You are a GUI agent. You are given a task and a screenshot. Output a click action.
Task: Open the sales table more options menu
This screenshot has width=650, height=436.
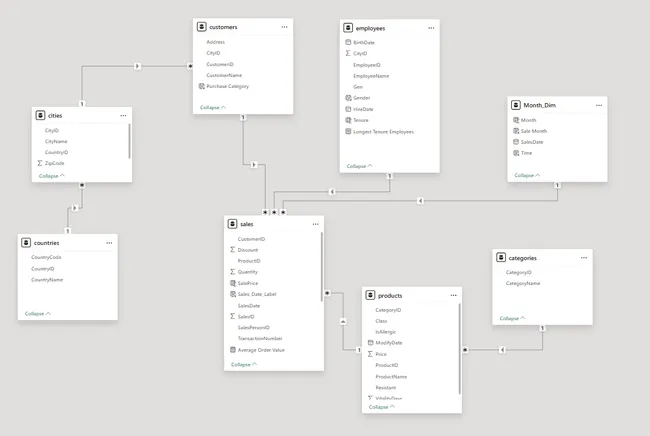315,224
